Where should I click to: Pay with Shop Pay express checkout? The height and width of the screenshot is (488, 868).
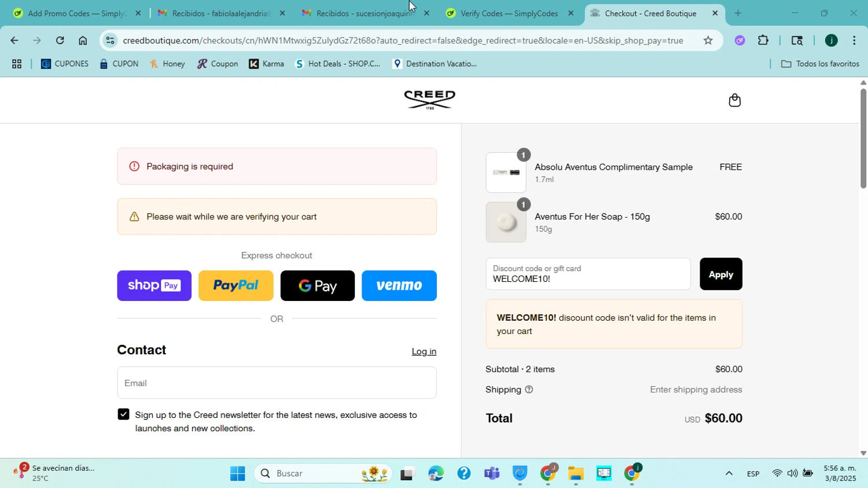tap(154, 285)
